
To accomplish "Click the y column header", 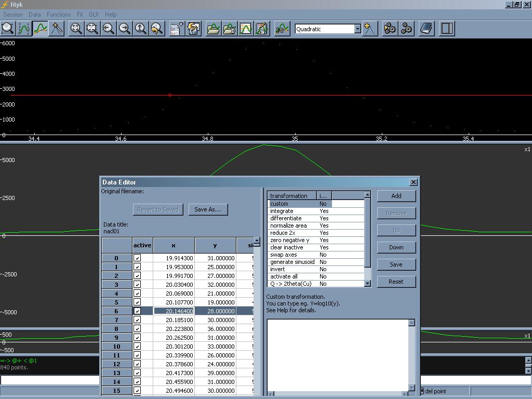I will (215, 245).
